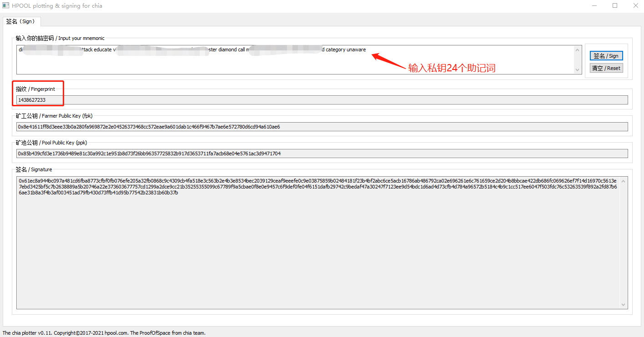This screenshot has height=337, width=644.
Task: Click the window title bar text
Action: pyautogui.click(x=58, y=6)
